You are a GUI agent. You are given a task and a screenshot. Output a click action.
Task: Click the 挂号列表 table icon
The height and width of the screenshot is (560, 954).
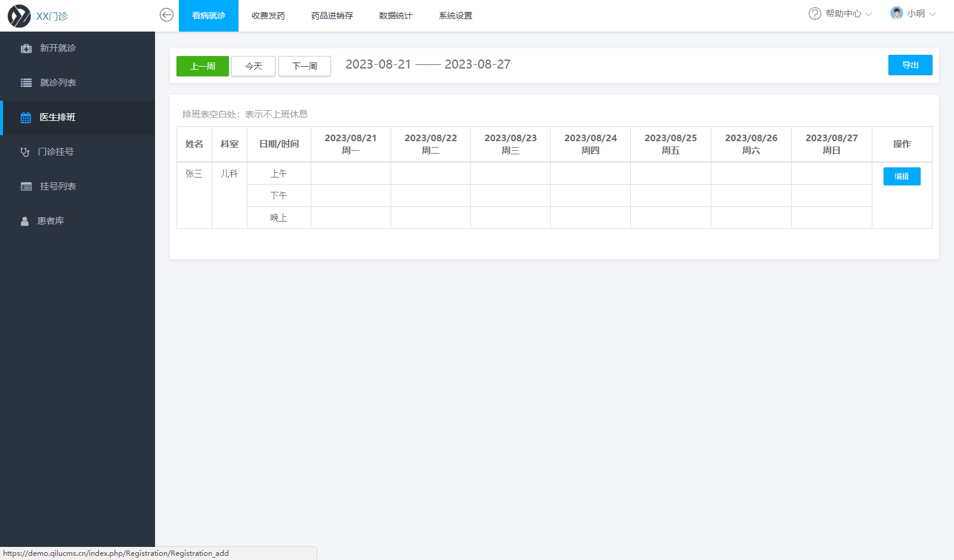tap(26, 186)
